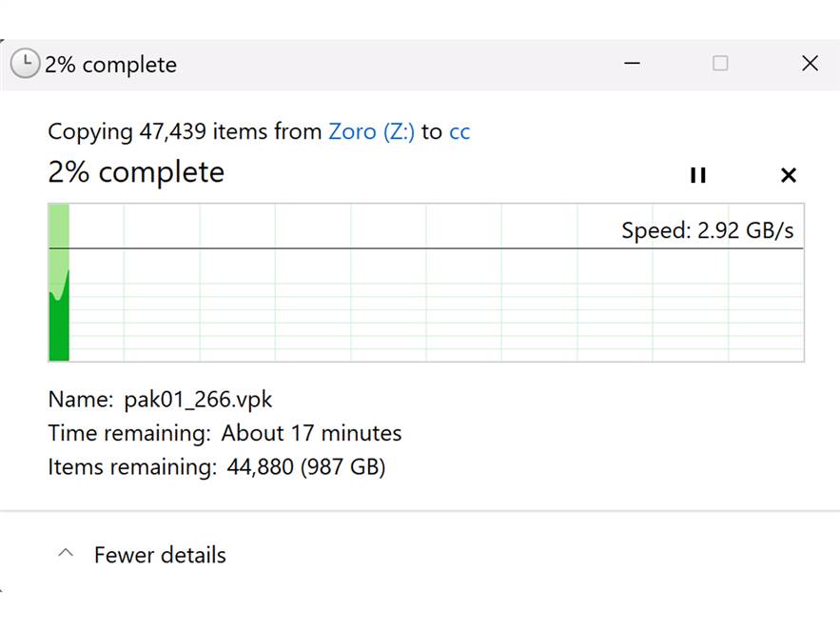Click the Name: label before the file name
Screen dimensions: 840x630
tap(81, 399)
